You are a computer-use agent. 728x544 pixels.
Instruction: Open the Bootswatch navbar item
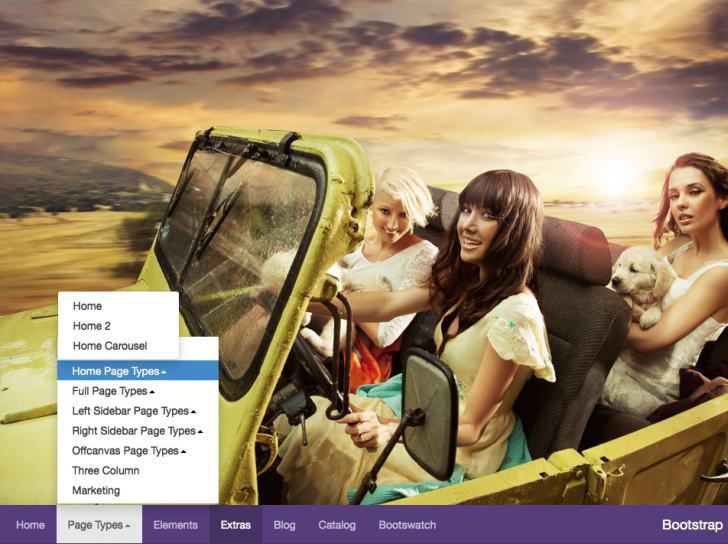tap(407, 525)
